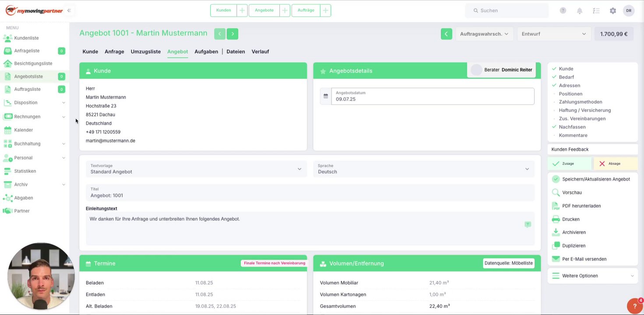Screen dimensions: 644x315
Task: Switch to the Verlauf tab
Action: tap(260, 52)
